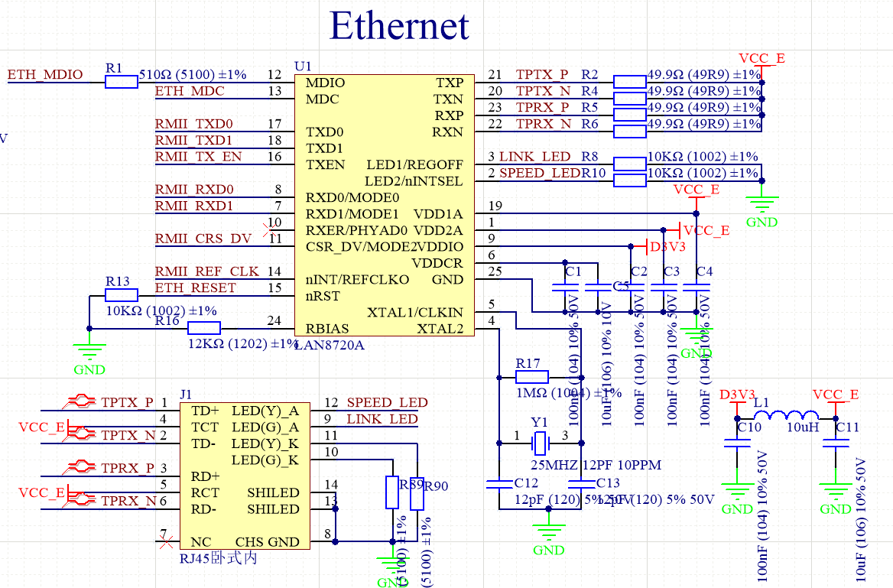The width and height of the screenshot is (893, 588).
Task: Select the LINK_LED net label near R8
Action: [534, 157]
